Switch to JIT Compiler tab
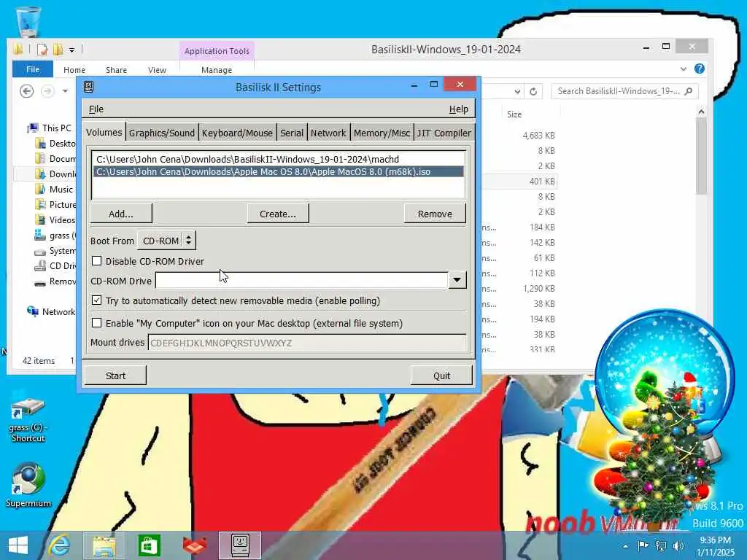Screen dimensions: 747x560 [444, 133]
